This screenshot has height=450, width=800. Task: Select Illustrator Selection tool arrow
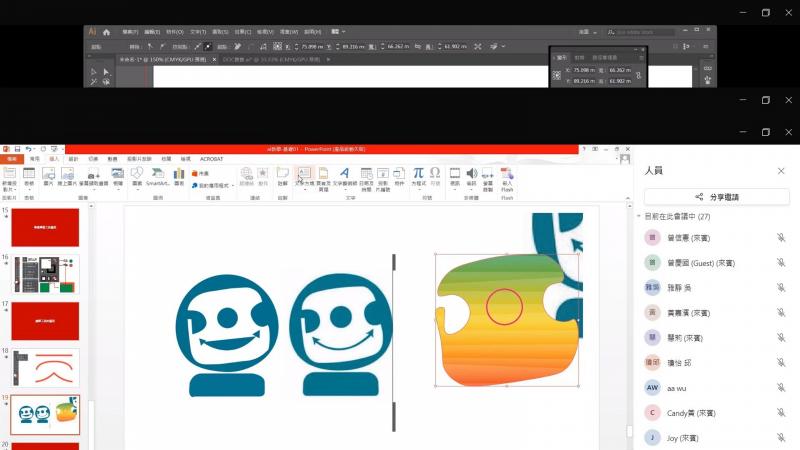pos(93,72)
